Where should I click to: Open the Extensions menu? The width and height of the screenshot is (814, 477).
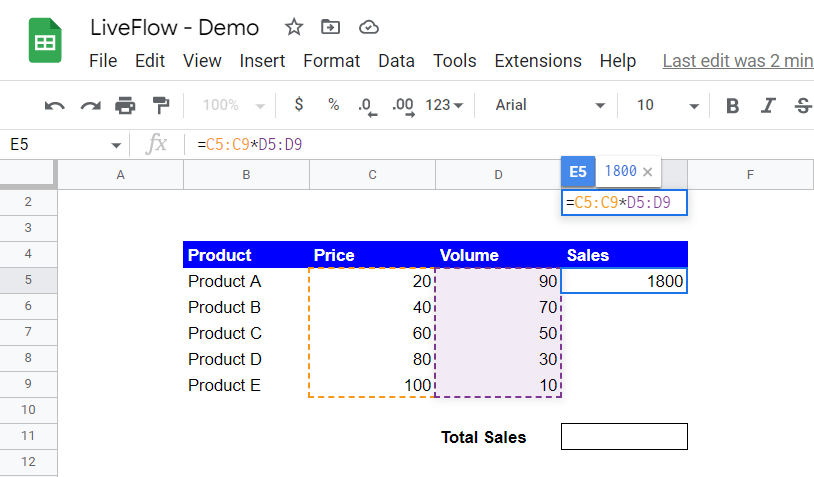(538, 61)
